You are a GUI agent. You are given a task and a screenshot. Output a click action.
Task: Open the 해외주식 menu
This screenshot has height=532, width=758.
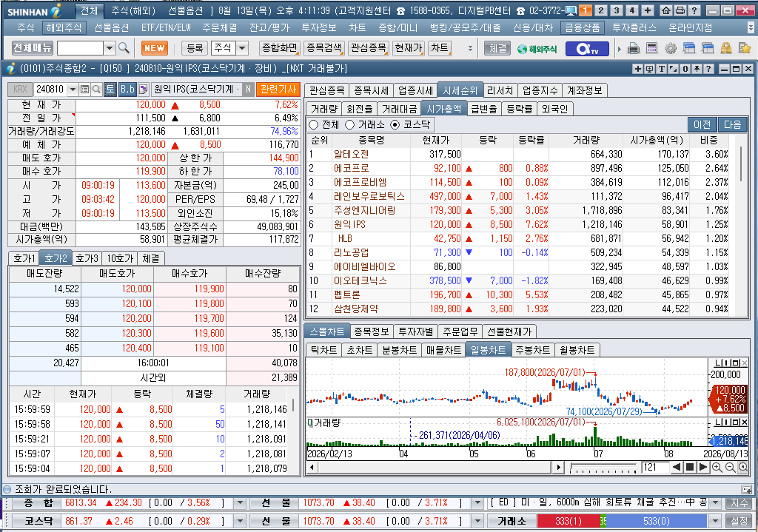64,28
